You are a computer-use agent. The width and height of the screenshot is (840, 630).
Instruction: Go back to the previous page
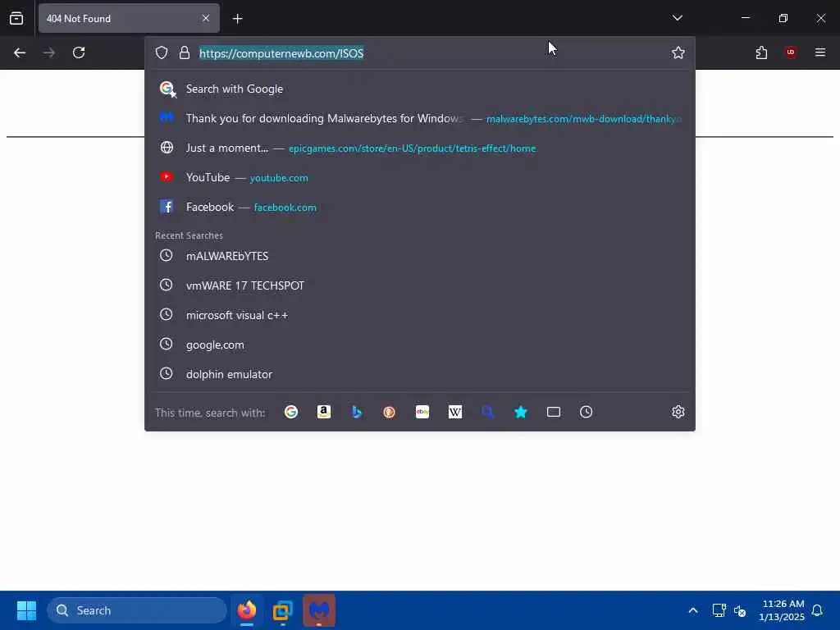click(20, 52)
